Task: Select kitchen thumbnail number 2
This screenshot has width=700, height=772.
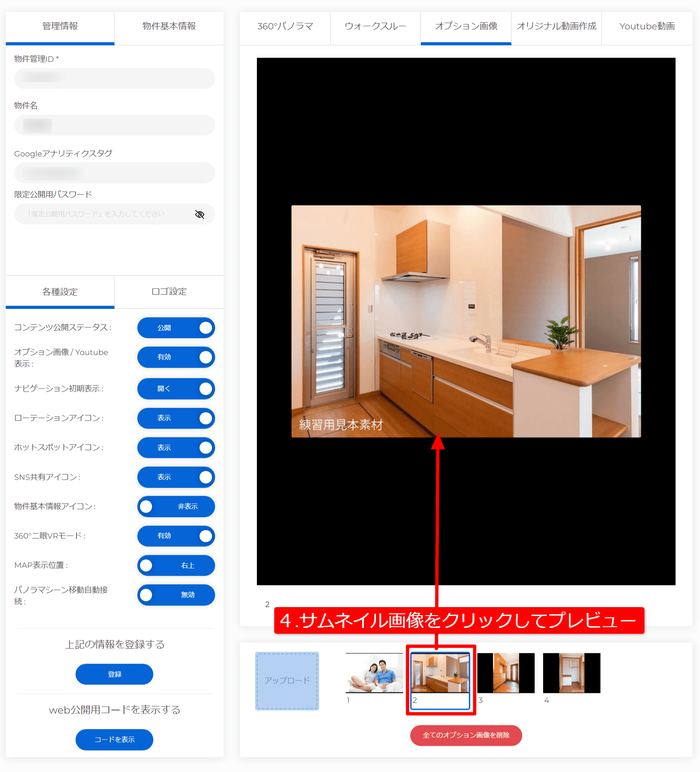Action: coord(440,673)
